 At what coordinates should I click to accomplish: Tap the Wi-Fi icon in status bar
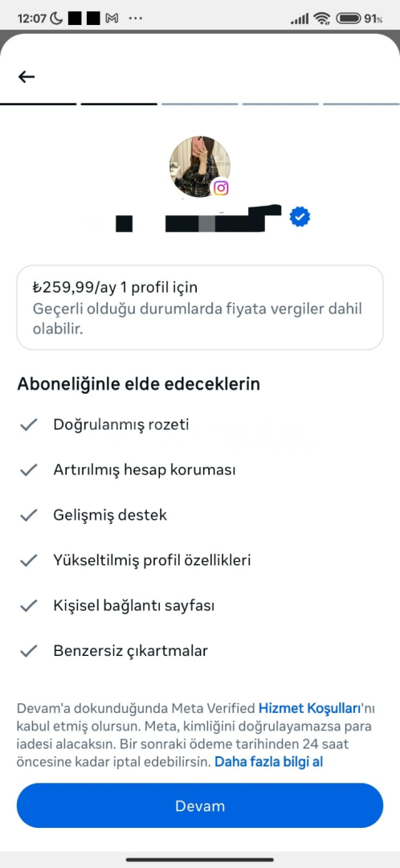coord(321,18)
